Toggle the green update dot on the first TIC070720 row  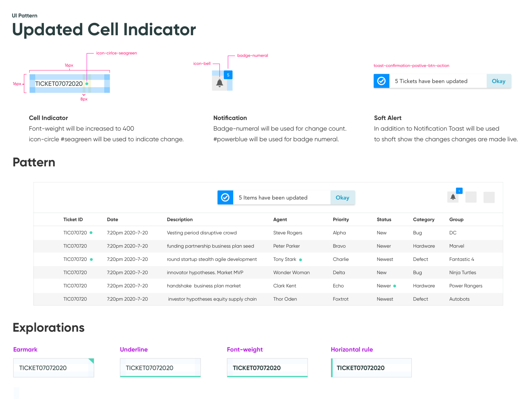(91, 232)
